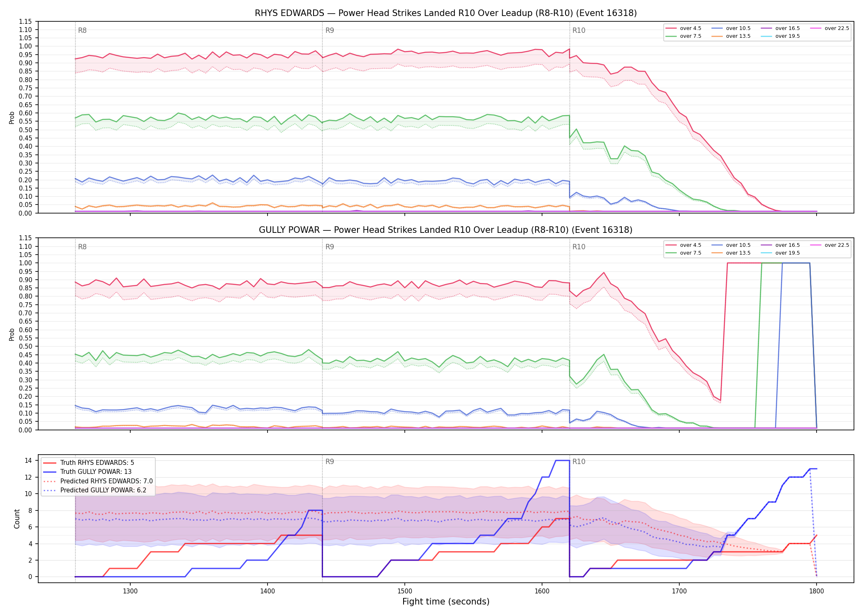The height and width of the screenshot is (616, 863).
Task: Click the R10 round marker in Gully Powar chart
Action: 579,247
